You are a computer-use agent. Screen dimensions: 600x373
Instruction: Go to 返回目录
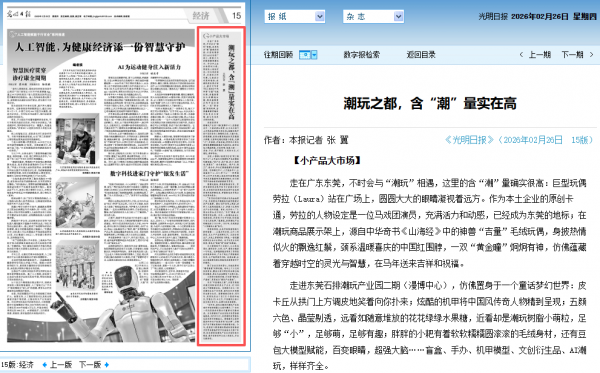[x=421, y=55]
